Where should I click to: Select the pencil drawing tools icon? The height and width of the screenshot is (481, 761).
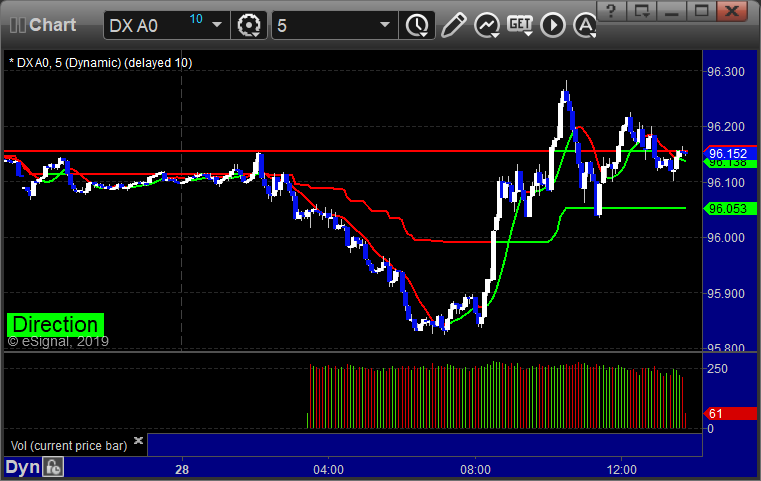[453, 25]
